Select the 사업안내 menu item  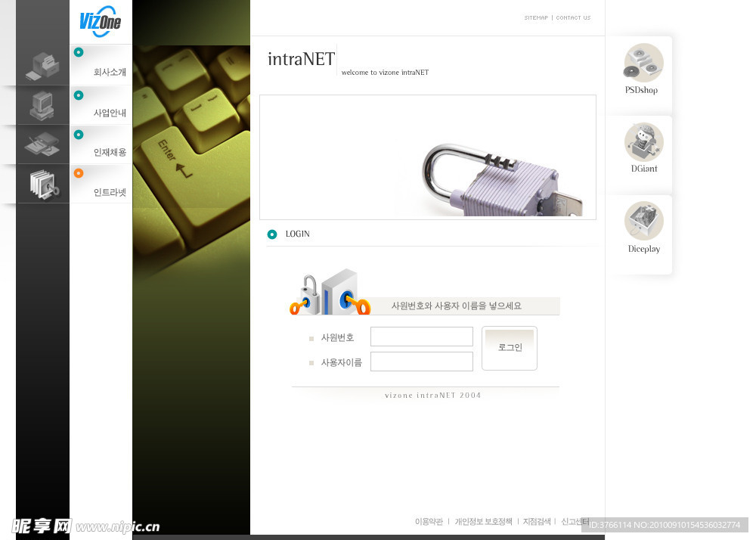pos(110,113)
